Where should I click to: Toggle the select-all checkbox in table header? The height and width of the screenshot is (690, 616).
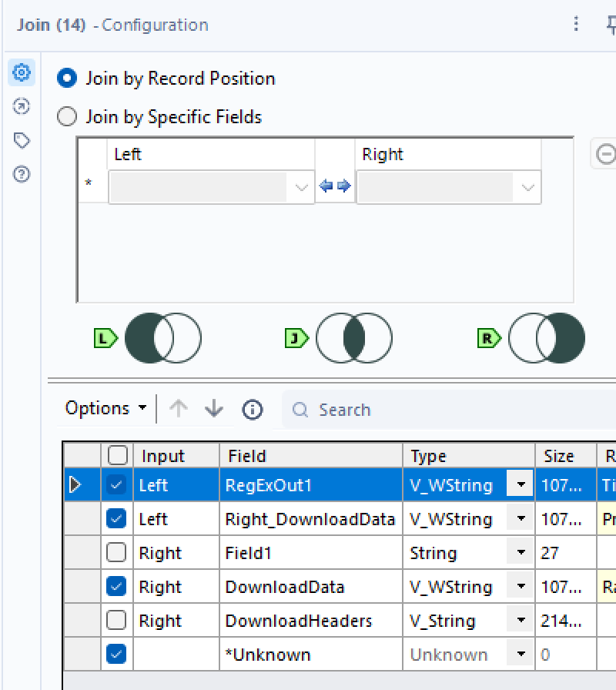(x=118, y=455)
